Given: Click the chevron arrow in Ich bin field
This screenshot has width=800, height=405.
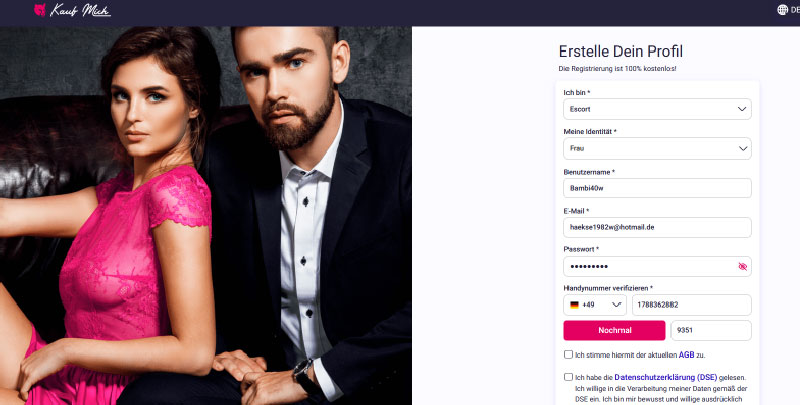Looking at the screenshot, I should [x=742, y=109].
